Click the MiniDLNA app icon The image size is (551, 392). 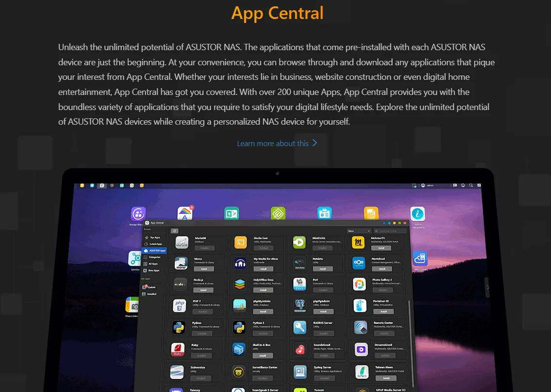[300, 243]
